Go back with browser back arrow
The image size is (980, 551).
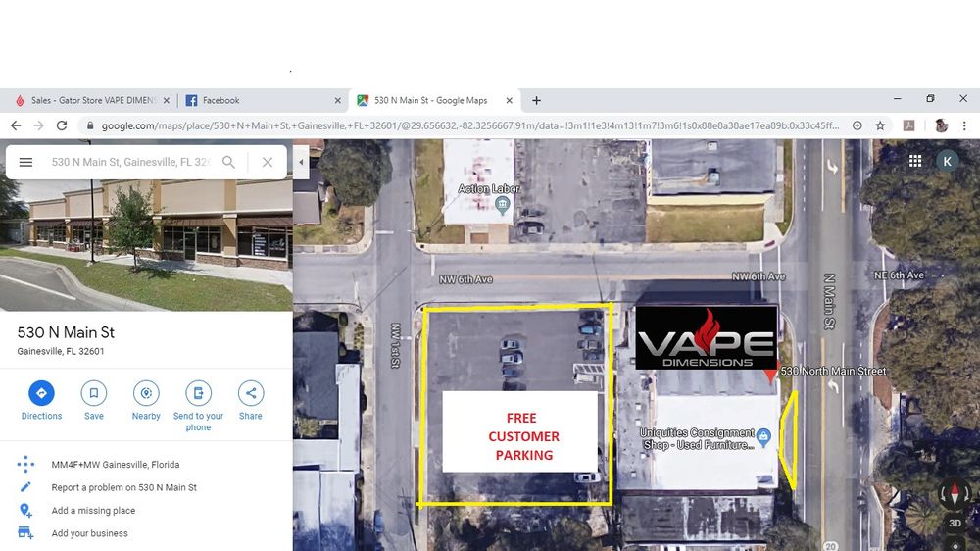pos(16,125)
